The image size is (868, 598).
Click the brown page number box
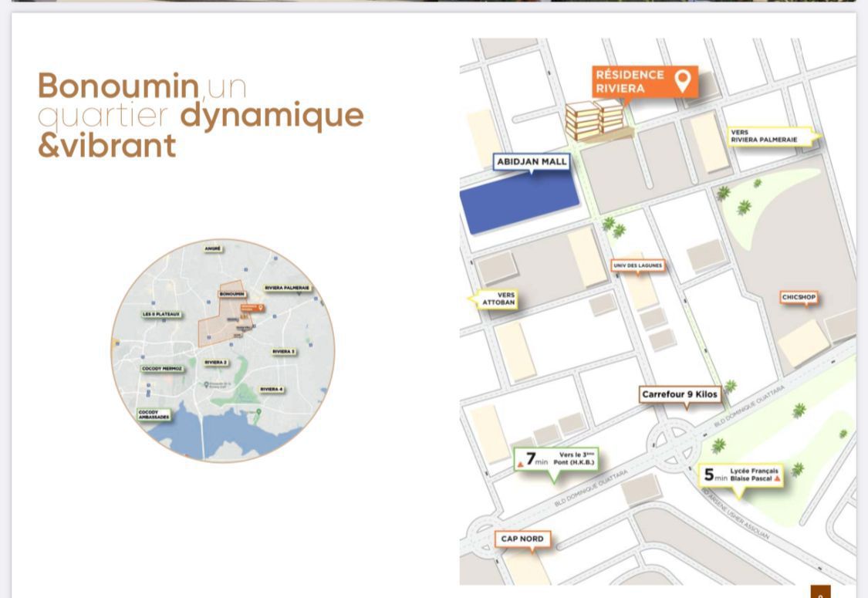820,593
